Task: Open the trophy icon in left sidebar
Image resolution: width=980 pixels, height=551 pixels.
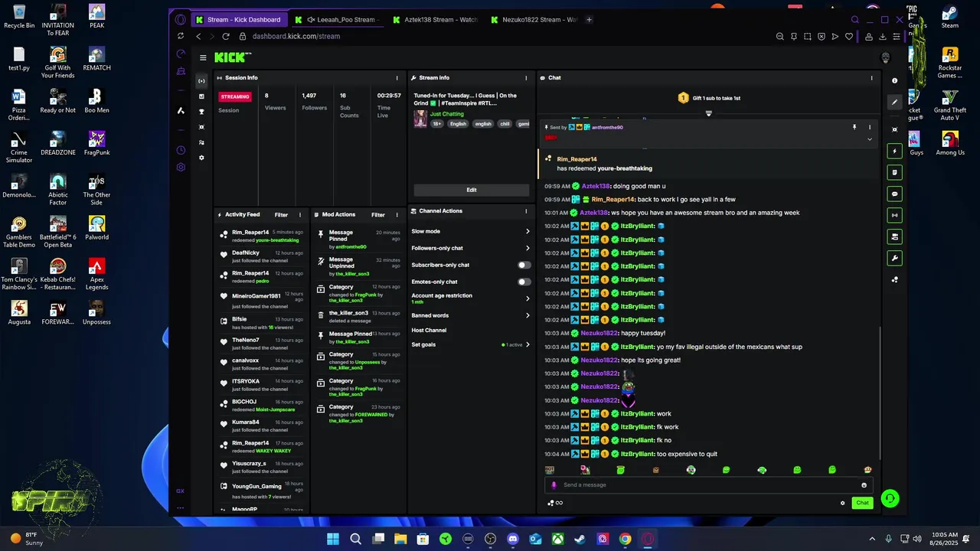Action: (x=201, y=112)
